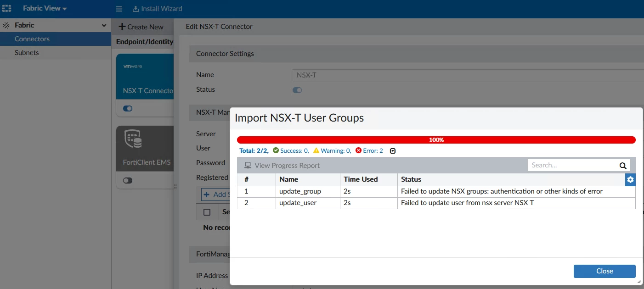Select Subnets in the sidebar

56,53
